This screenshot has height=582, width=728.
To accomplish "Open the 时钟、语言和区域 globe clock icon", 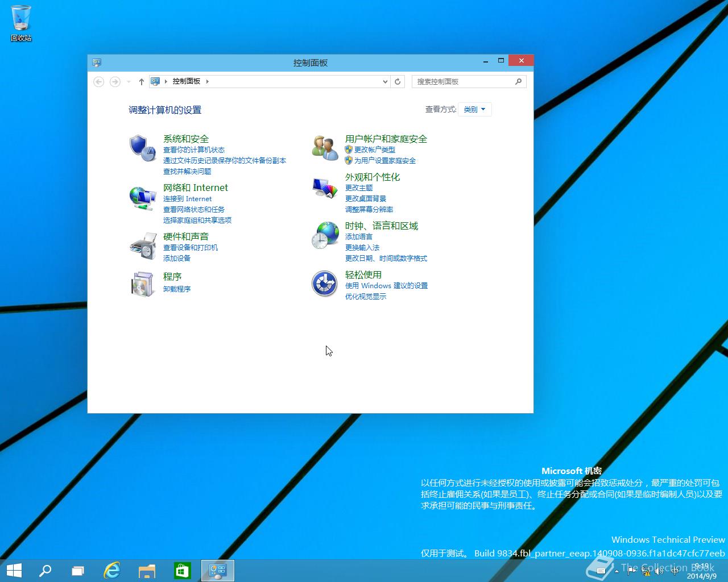I will tap(325, 235).
